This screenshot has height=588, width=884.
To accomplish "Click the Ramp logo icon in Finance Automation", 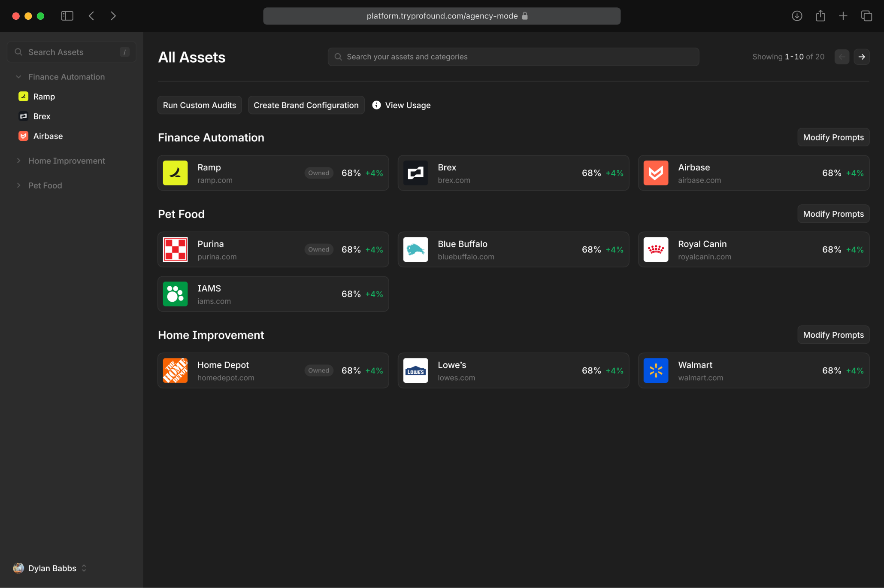I will point(175,173).
